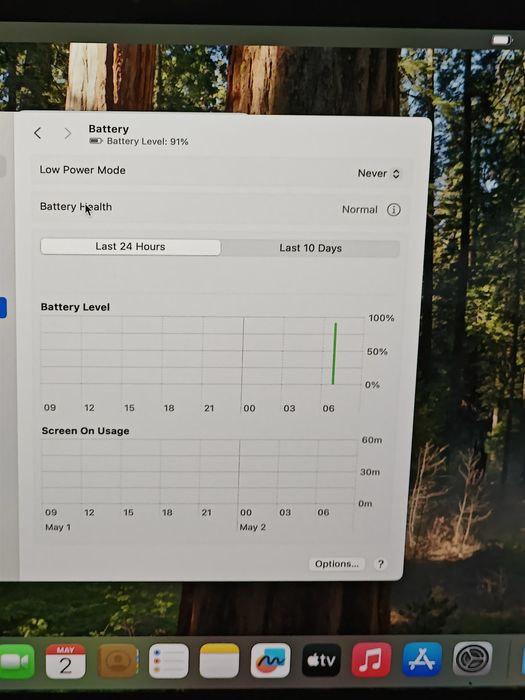Go forward with the right chevron
This screenshot has width=525, height=700.
tap(67, 133)
